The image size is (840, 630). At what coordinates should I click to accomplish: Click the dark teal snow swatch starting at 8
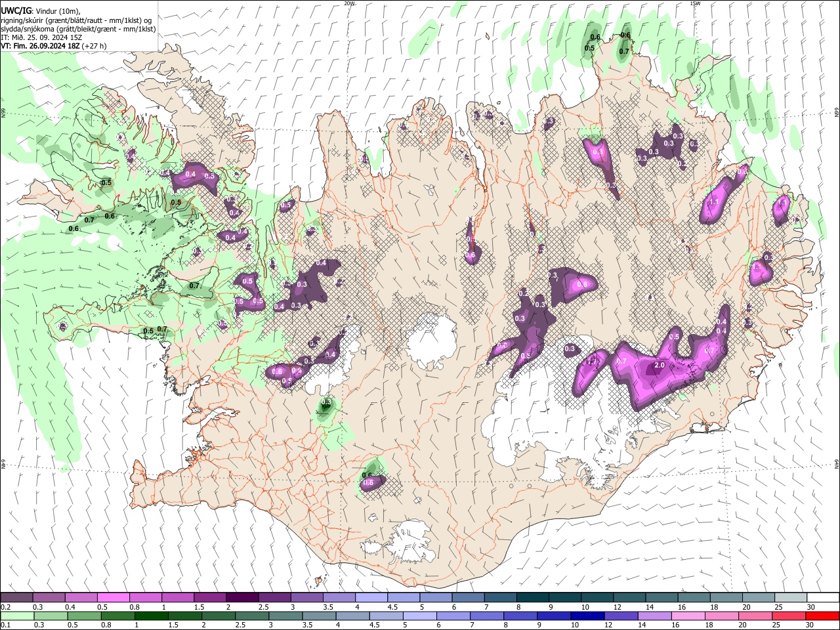(x=532, y=598)
